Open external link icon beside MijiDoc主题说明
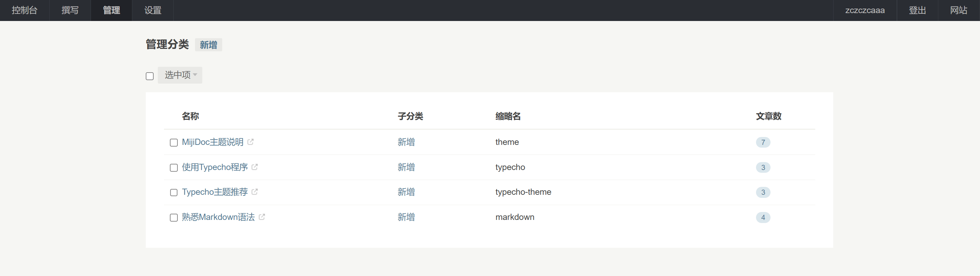980x276 pixels. coord(250,142)
